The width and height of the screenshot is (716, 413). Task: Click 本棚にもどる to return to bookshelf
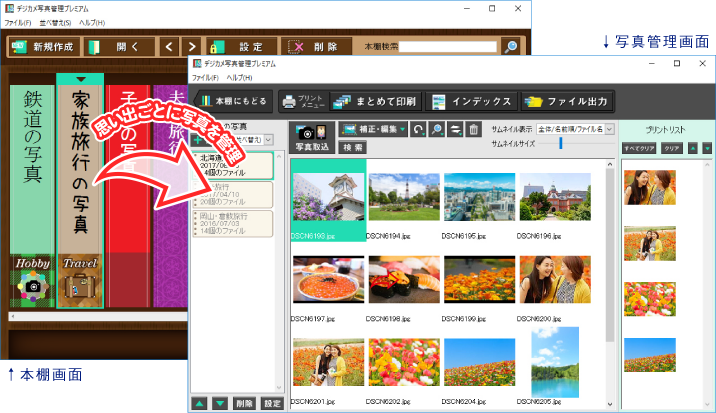click(234, 101)
